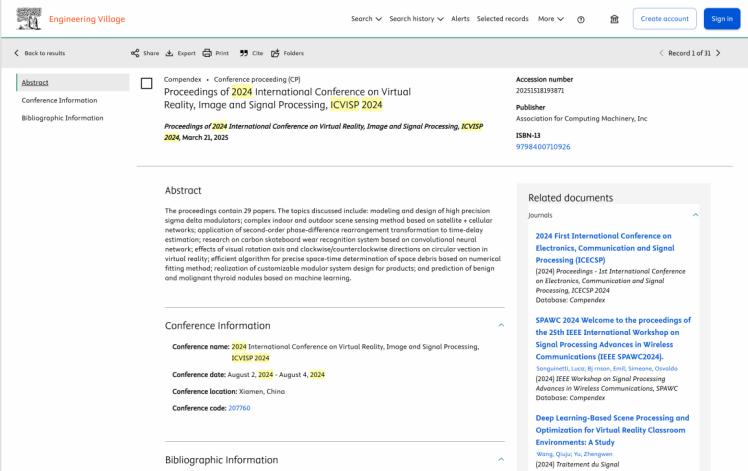Click the Export download icon
Image resolution: width=748 pixels, height=471 pixels.
(169, 53)
